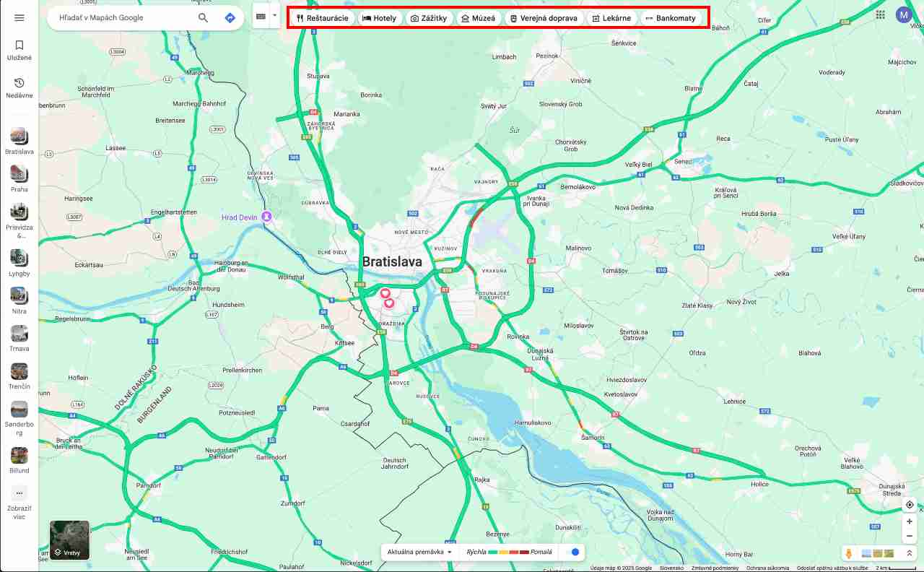Show Lekárne pharmacies on map
The height and width of the screenshot is (572, 924).
coord(612,18)
